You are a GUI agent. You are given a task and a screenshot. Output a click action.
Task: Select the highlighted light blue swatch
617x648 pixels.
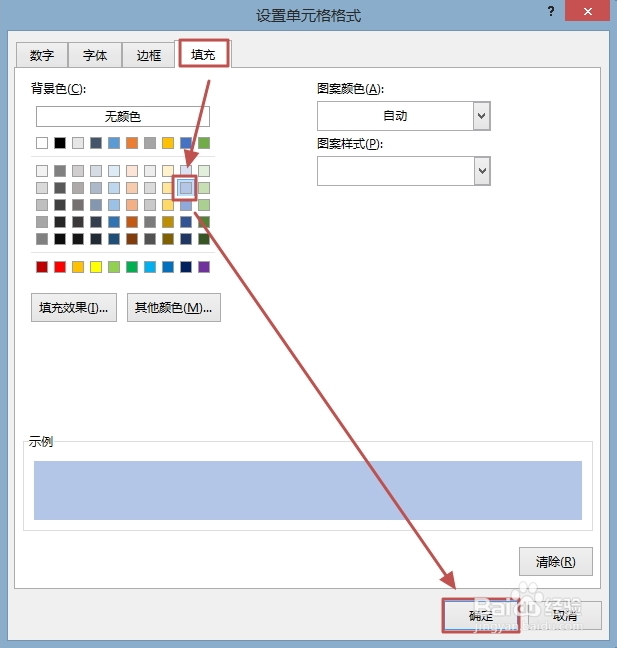click(x=186, y=188)
